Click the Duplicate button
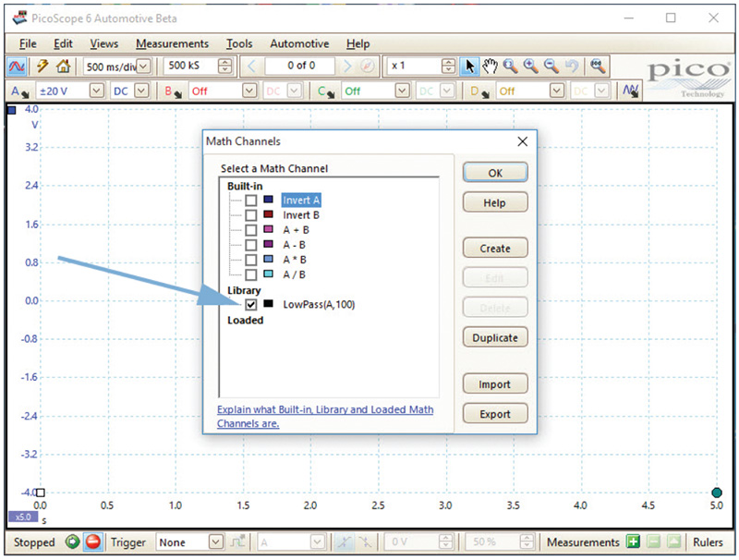The width and height of the screenshot is (739, 560). coord(495,337)
